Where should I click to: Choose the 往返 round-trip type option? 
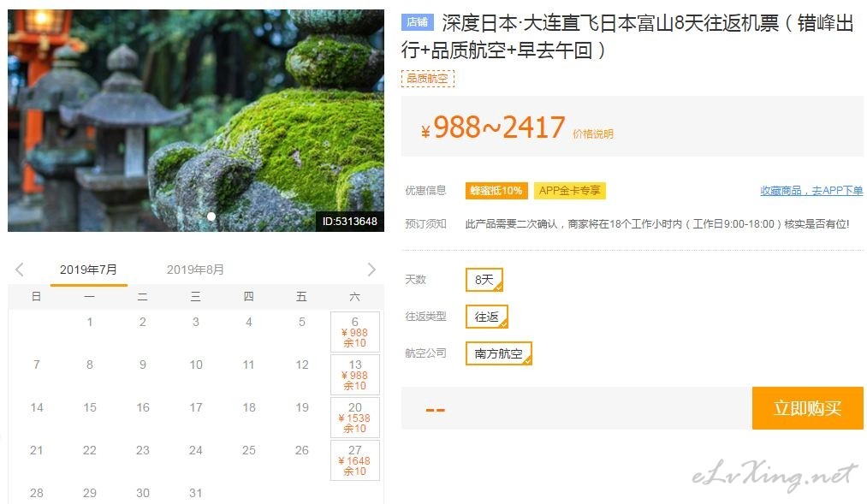[x=487, y=317]
